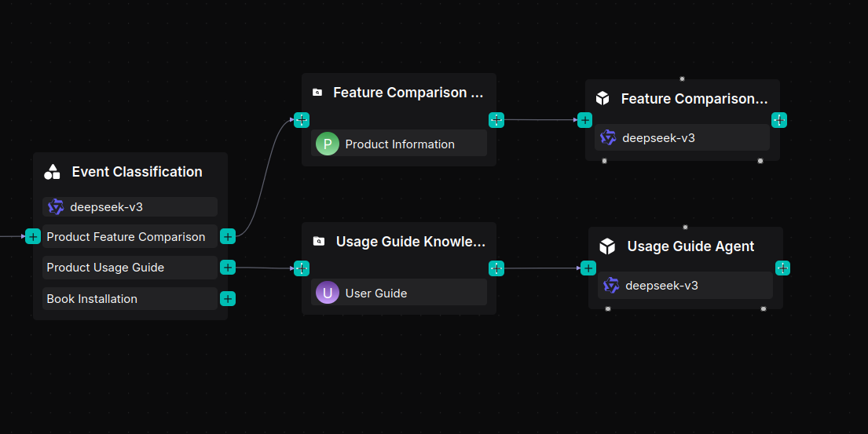Click the Usage Guide Agent output plus handle
The image size is (868, 434).
(782, 268)
